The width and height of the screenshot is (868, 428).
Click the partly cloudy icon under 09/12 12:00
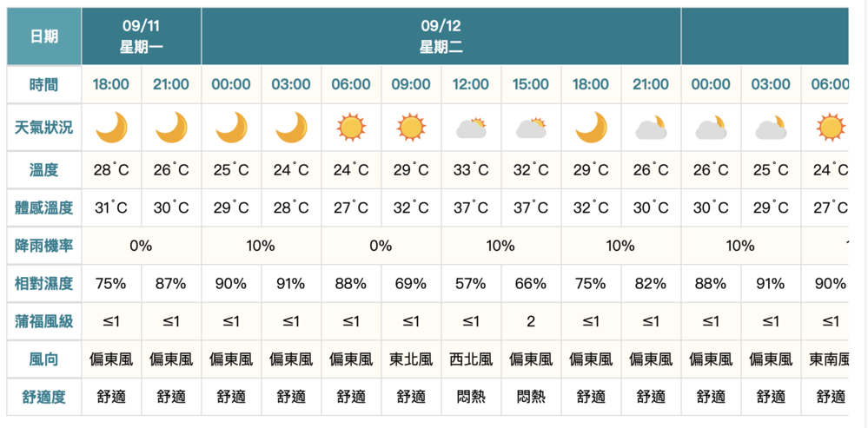click(x=471, y=128)
